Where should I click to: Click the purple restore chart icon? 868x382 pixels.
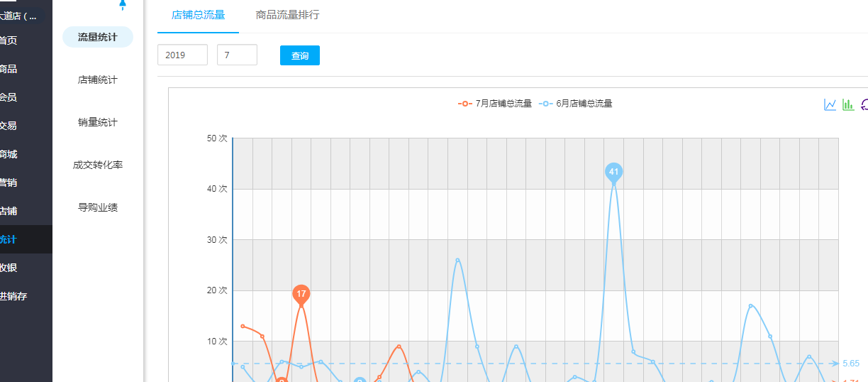[864, 104]
